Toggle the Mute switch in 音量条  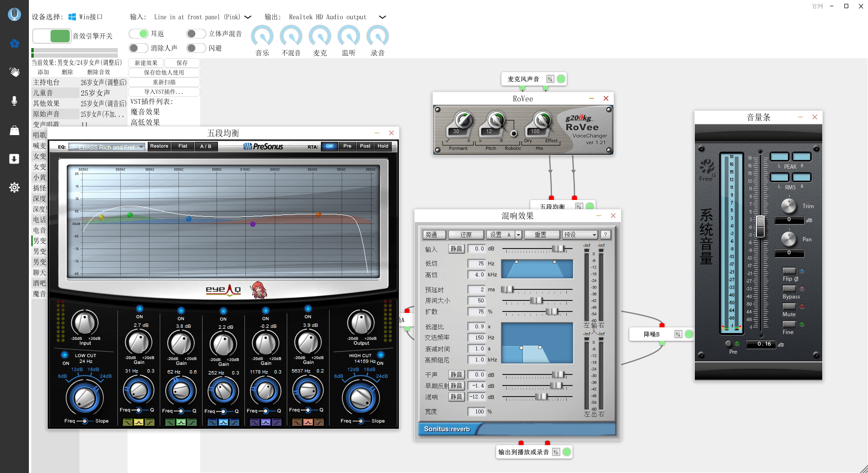[x=789, y=306]
